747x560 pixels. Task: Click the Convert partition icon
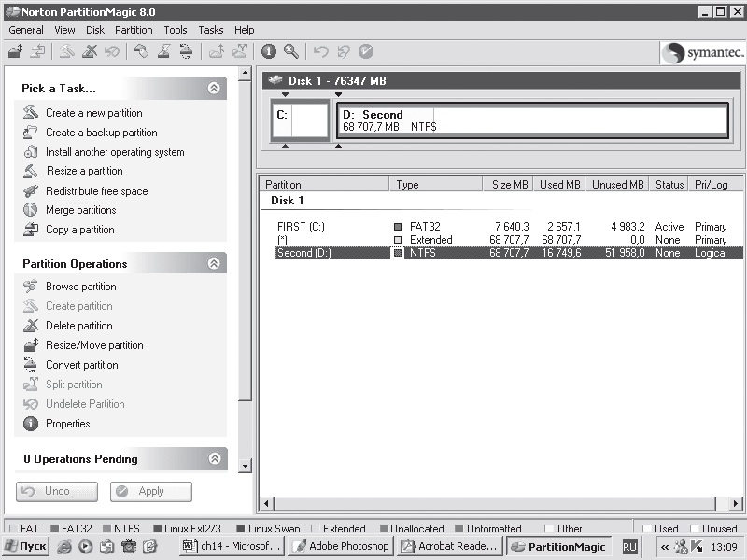coord(31,365)
